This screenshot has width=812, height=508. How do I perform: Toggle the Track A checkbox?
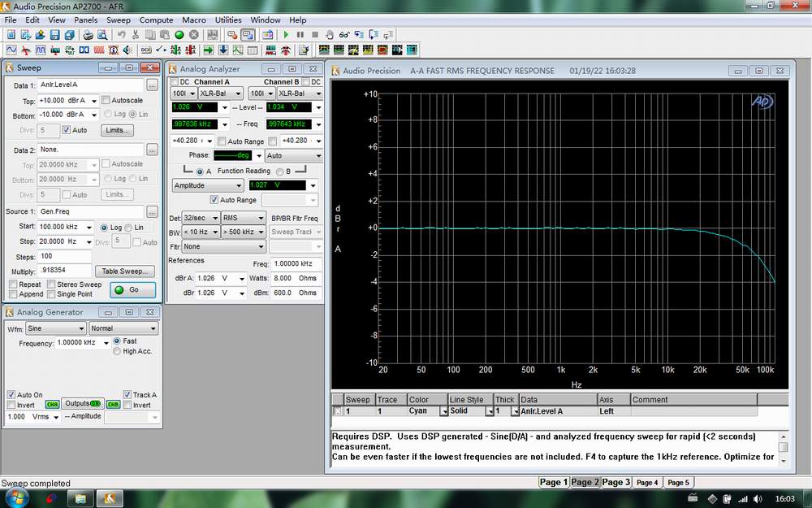coord(127,394)
